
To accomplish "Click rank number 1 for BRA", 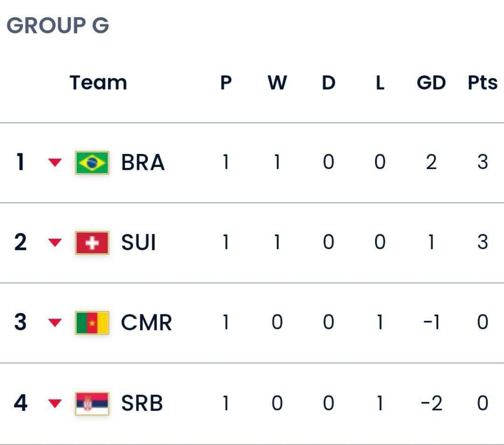I will click(20, 162).
